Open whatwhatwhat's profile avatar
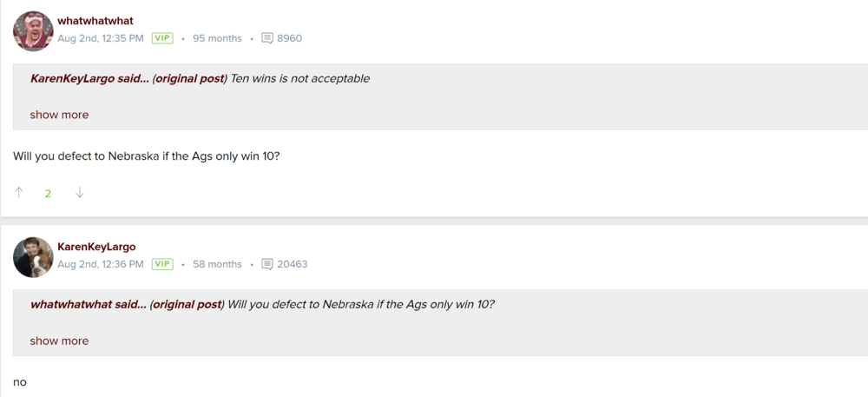868x397 pixels. 33,31
